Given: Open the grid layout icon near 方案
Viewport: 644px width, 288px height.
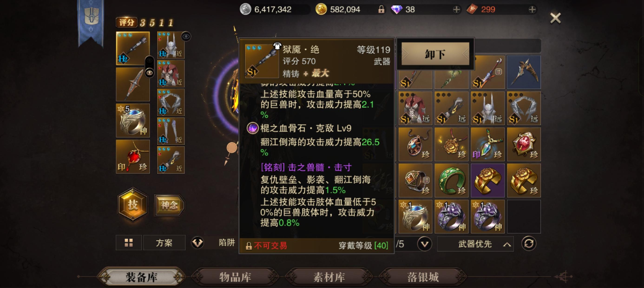Looking at the screenshot, I should (129, 242).
